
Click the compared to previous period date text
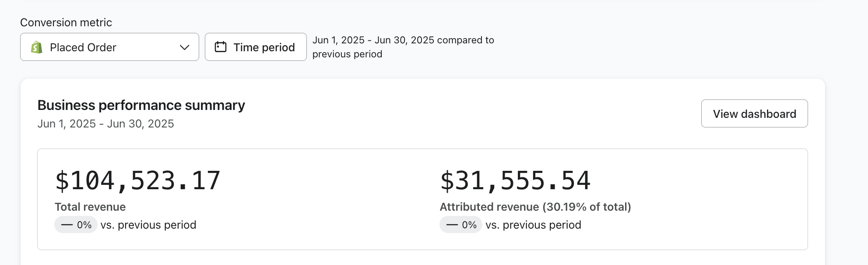[403, 47]
